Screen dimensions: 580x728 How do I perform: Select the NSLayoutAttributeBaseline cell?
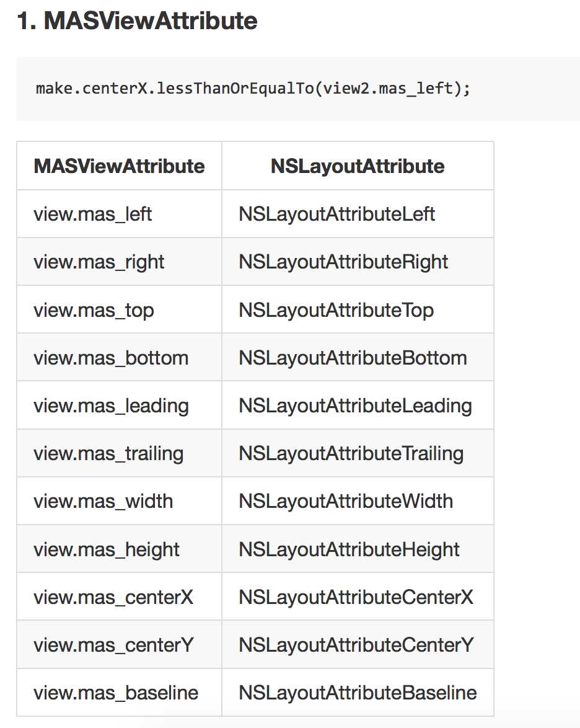point(358,693)
